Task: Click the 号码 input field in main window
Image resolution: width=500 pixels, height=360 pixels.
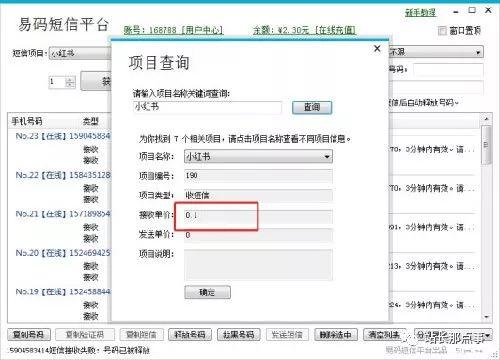Action: pyautogui.click(x=448, y=70)
